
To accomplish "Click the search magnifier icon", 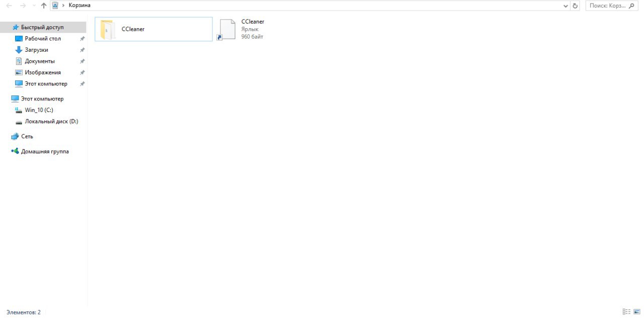I will [x=632, y=6].
